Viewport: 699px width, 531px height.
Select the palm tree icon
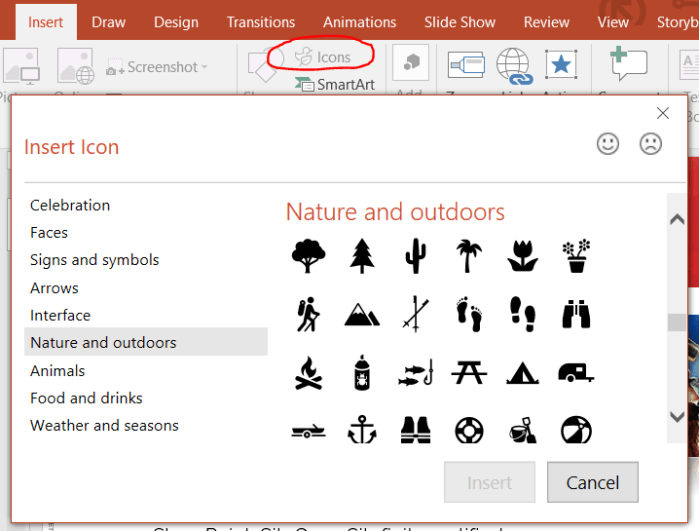pos(469,255)
